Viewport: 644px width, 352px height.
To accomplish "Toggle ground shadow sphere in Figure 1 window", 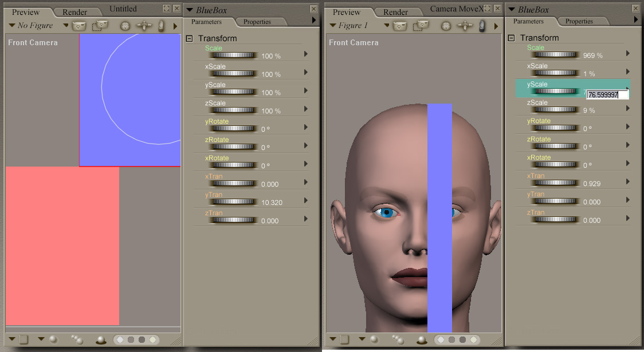I will pyautogui.click(x=422, y=340).
